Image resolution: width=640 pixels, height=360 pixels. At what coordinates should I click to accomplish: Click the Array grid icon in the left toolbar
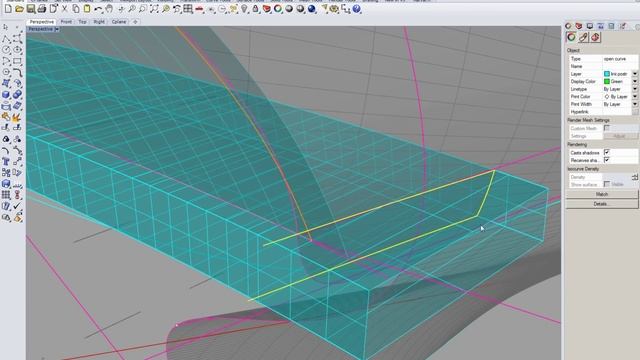pos(6,195)
